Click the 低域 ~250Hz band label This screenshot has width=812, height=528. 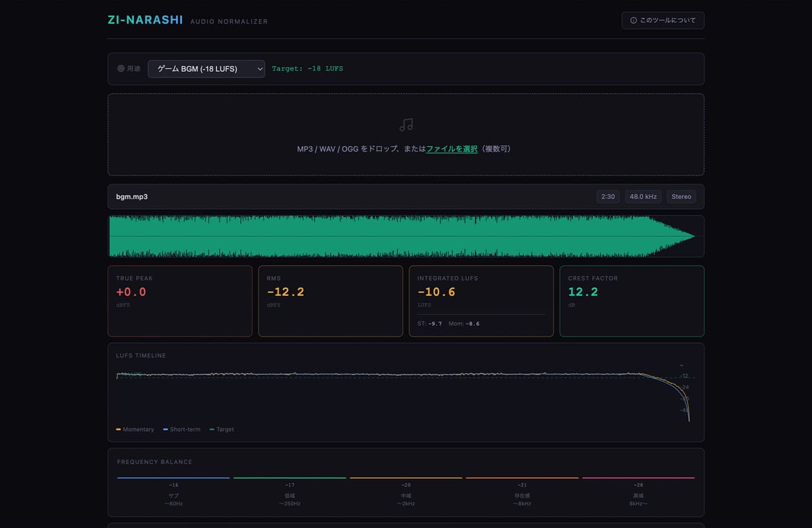[x=290, y=500]
